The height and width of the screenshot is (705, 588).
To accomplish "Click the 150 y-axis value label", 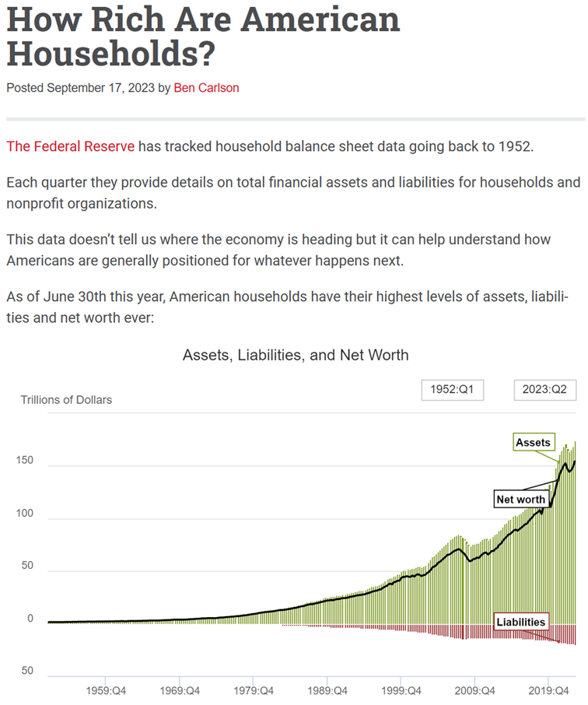I will click(28, 460).
